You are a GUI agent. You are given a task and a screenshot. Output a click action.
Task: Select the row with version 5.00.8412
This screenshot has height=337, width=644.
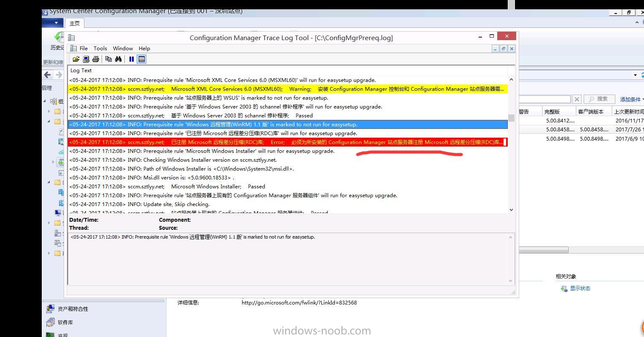click(581, 121)
